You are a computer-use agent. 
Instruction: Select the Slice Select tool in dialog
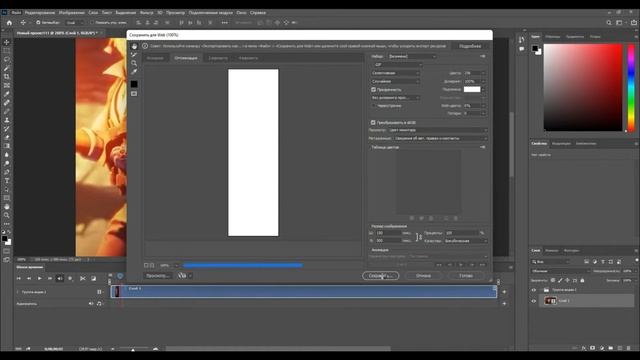(x=134, y=55)
